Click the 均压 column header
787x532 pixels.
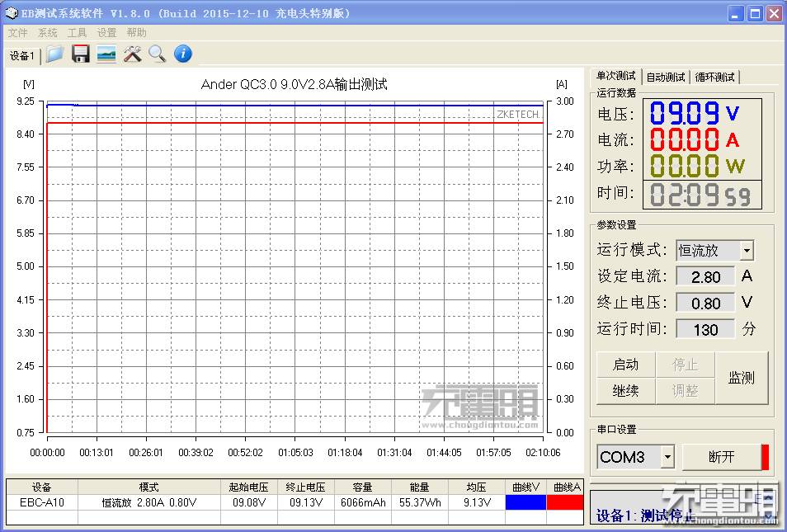[476, 487]
